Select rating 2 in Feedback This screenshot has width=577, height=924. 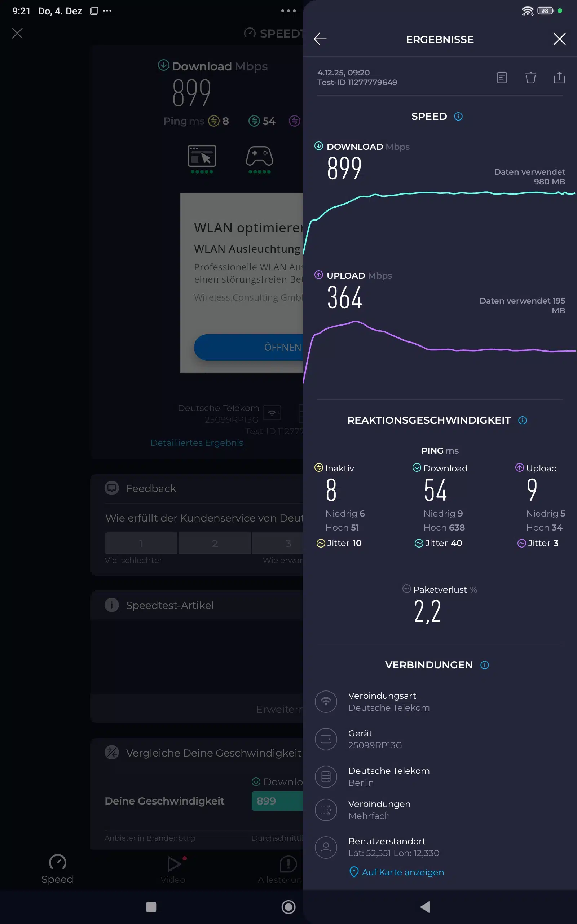215,543
